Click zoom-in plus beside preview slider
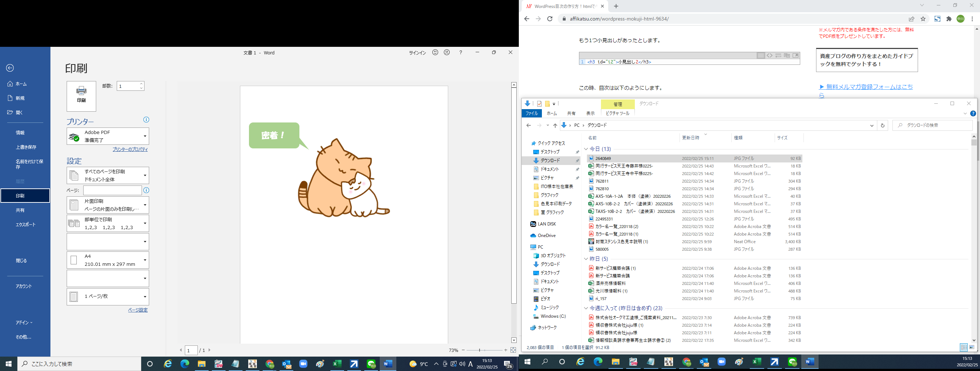This screenshot has height=371, width=980. coord(505,350)
